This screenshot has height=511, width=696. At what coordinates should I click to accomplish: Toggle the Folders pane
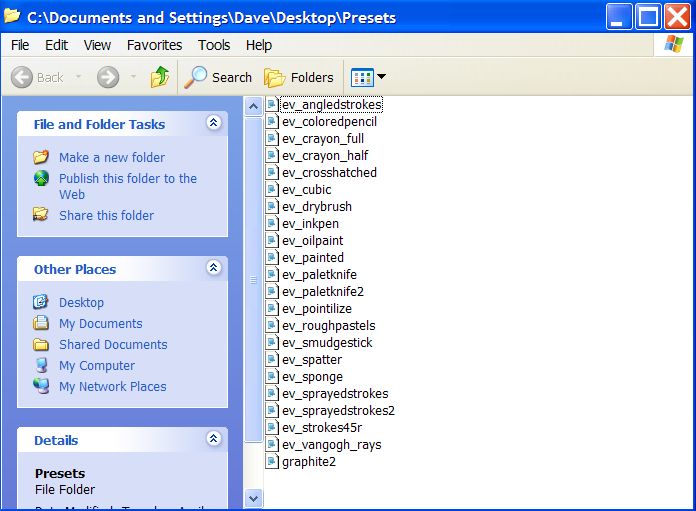299,78
